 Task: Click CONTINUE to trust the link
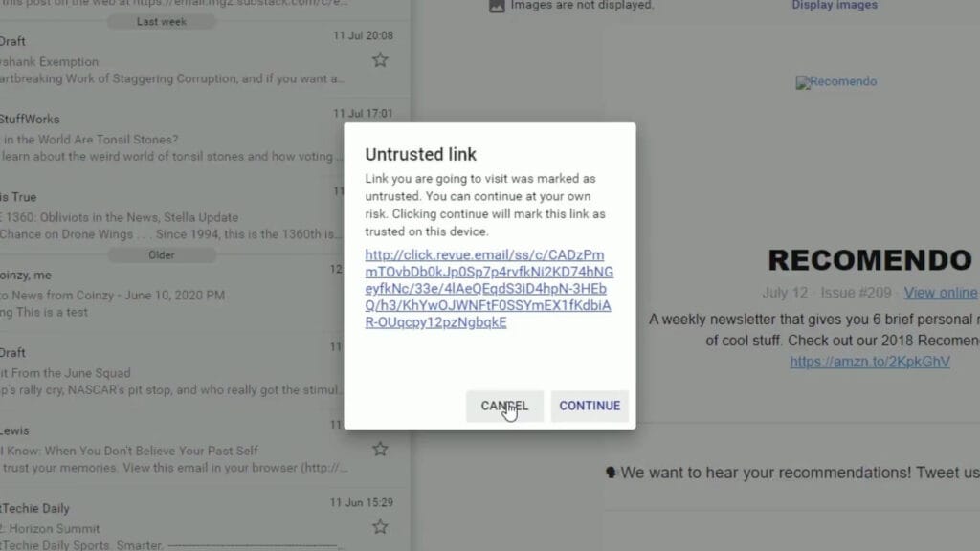coord(590,406)
